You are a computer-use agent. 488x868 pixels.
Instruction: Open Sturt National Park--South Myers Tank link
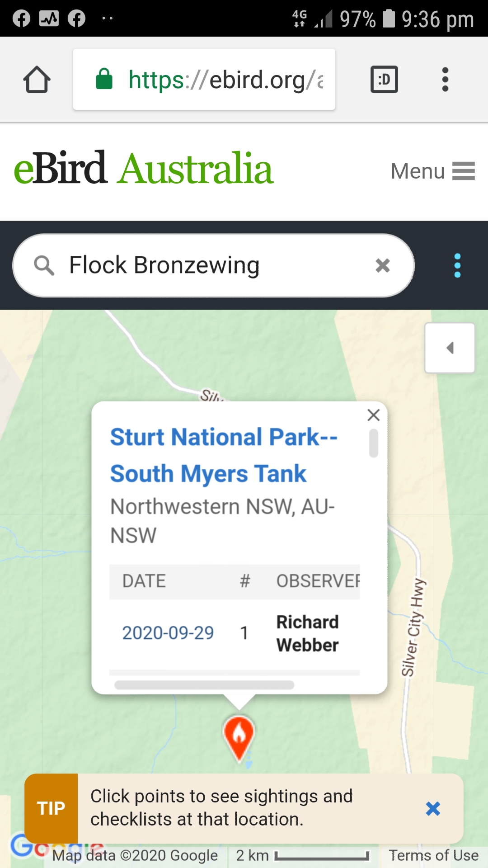(224, 455)
